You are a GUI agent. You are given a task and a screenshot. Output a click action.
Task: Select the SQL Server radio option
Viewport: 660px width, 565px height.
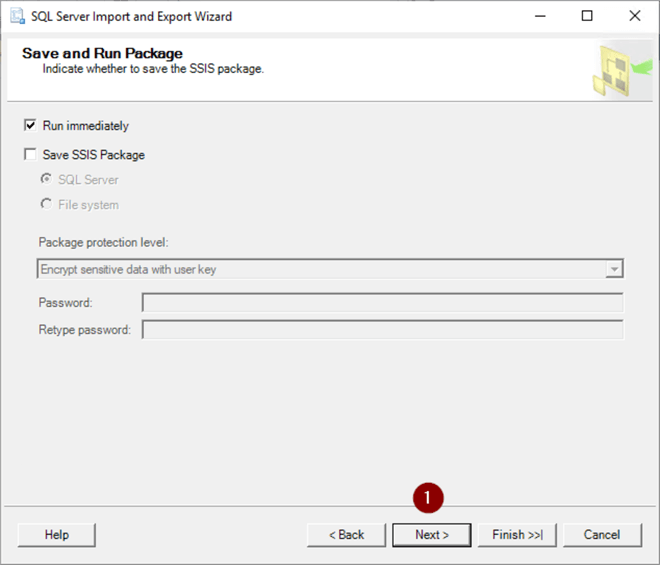46,179
